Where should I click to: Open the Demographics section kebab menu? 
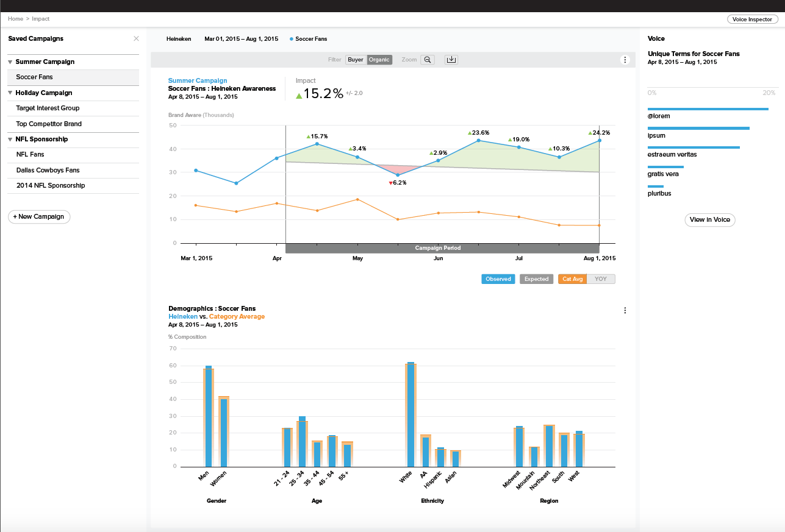625,310
